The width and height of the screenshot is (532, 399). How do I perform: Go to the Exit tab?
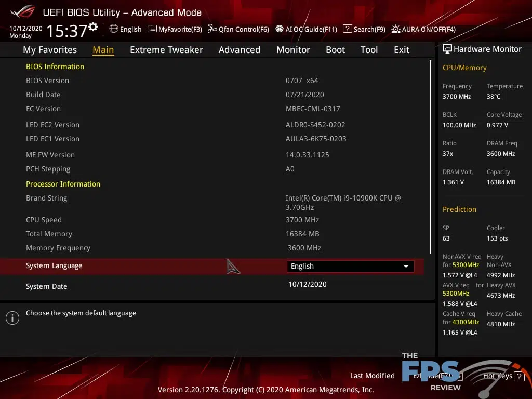tap(402, 50)
